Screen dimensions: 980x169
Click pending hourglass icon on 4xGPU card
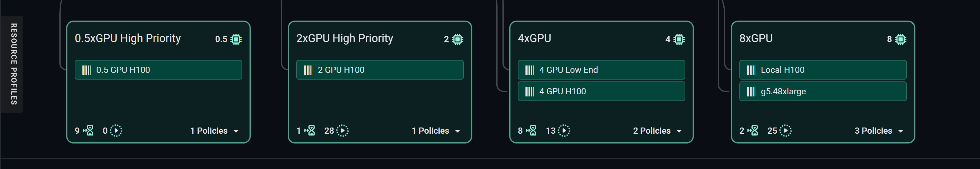(531, 131)
